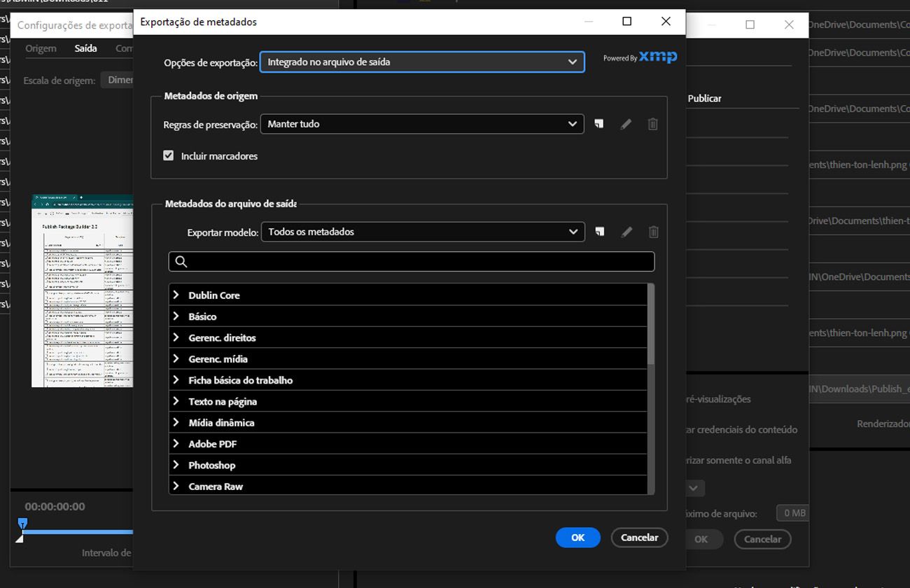Click the 00:00:00:00 timecode
Viewport: 910px width, 588px height.
[x=55, y=506]
